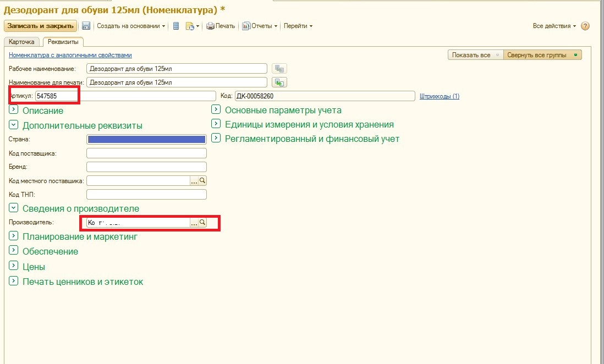Click the floppy disk save icon
This screenshot has height=364, width=604.
tap(86, 26)
